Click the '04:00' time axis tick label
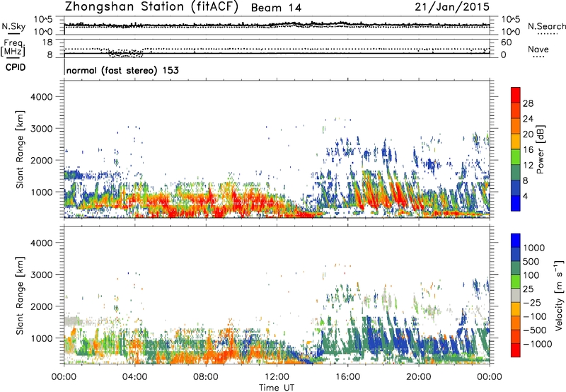Image resolution: width=566 pixels, height=392 pixels. click(134, 377)
